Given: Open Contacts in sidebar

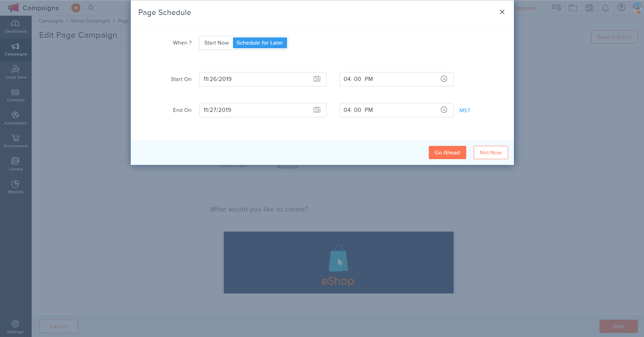Looking at the screenshot, I should click(x=16, y=96).
